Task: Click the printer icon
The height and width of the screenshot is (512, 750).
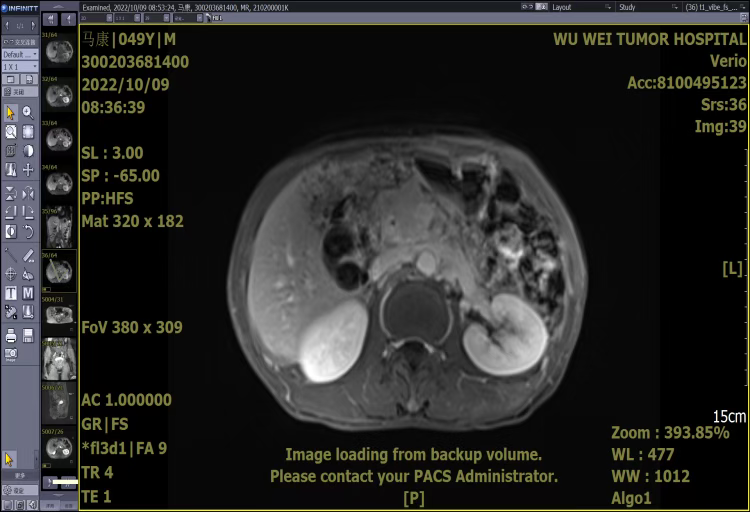Action: (10, 336)
